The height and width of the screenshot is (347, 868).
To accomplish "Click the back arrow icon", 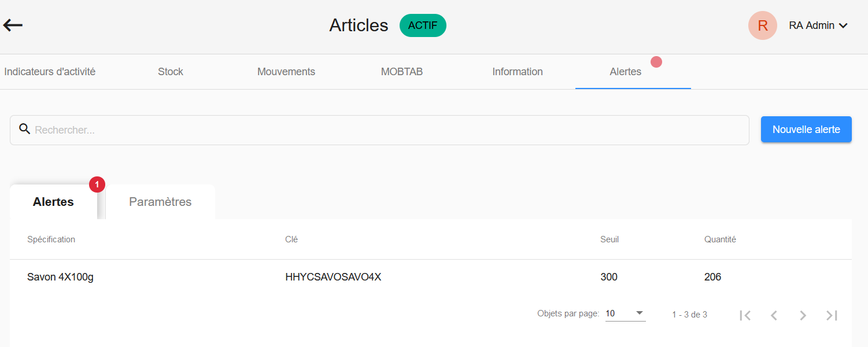I will click(x=13, y=25).
